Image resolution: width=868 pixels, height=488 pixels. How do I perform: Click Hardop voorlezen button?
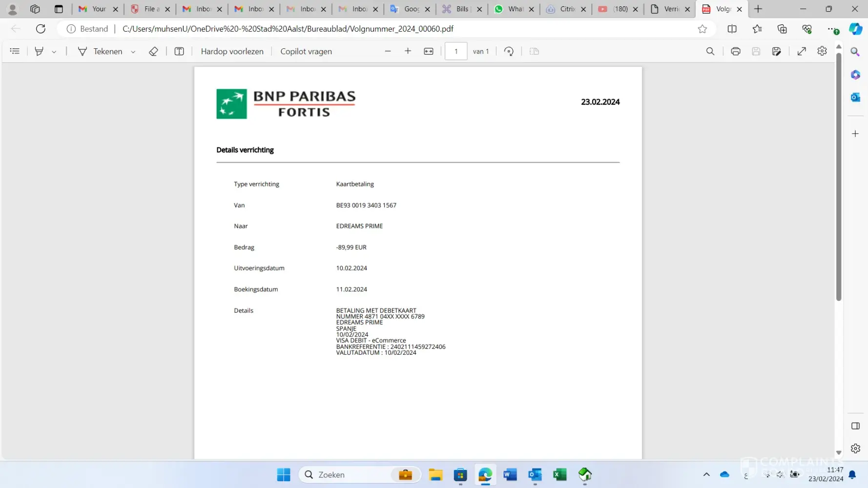point(232,51)
